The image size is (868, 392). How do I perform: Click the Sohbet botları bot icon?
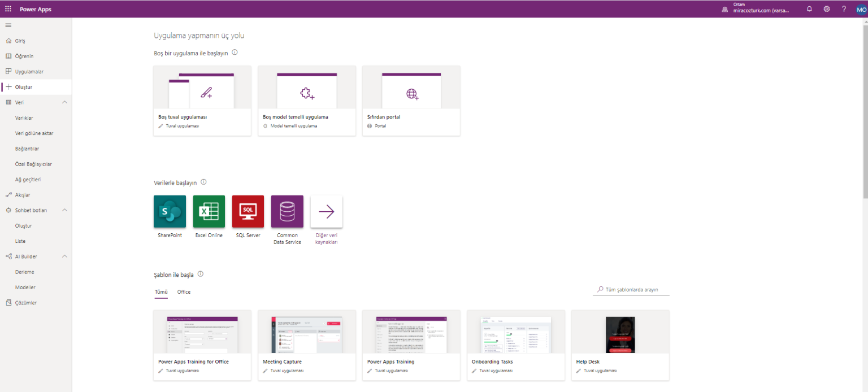pyautogui.click(x=8, y=210)
